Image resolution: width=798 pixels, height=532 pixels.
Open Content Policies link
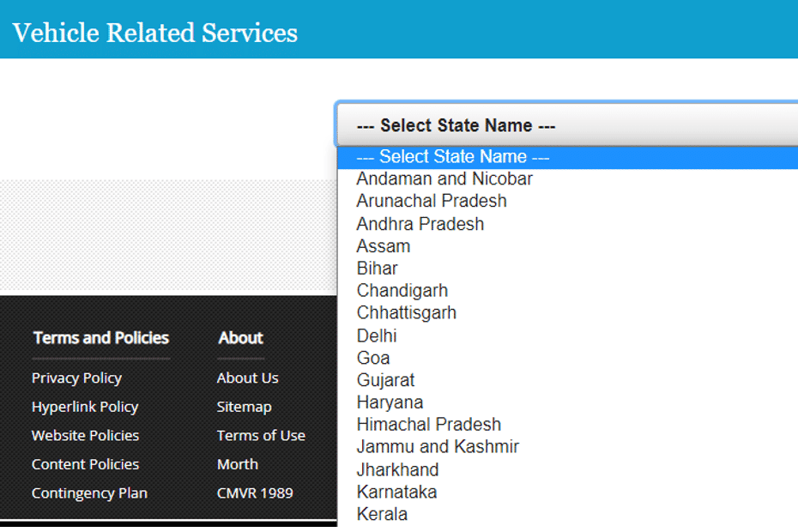(x=85, y=464)
